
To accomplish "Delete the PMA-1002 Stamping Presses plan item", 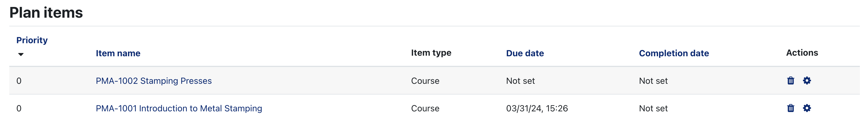I will coord(790,81).
